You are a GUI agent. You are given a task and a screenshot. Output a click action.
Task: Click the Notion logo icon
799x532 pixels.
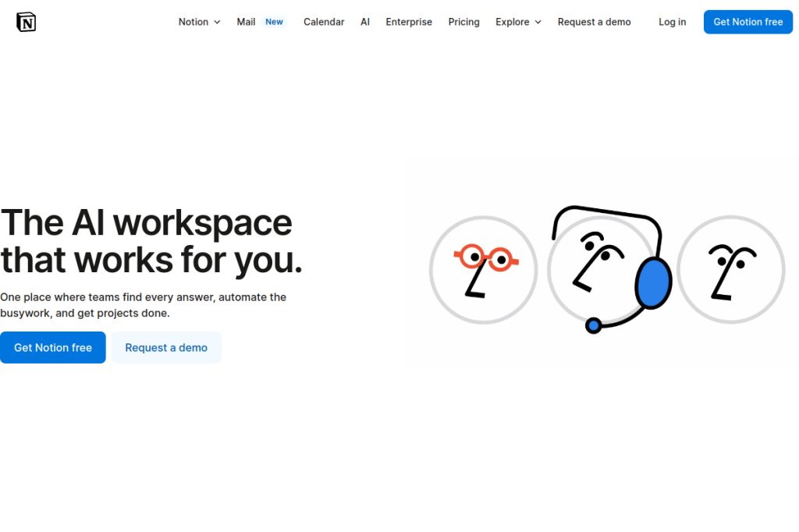coord(26,22)
